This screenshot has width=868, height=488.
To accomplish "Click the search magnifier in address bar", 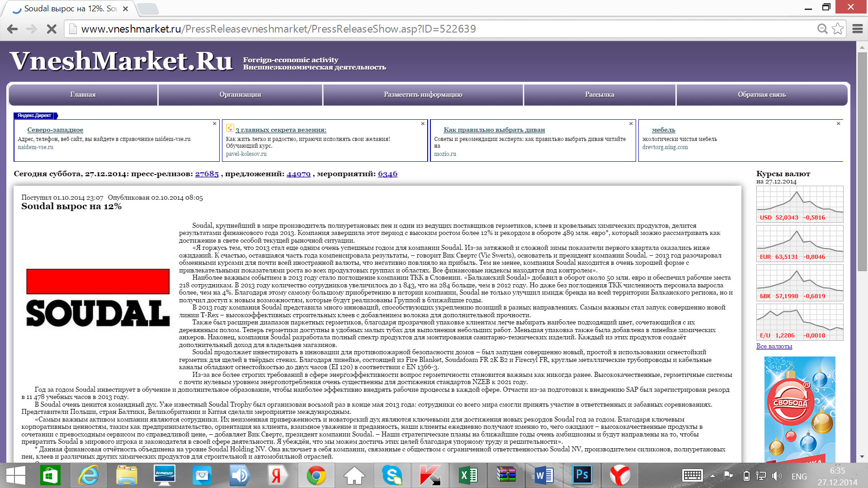I will click(822, 29).
